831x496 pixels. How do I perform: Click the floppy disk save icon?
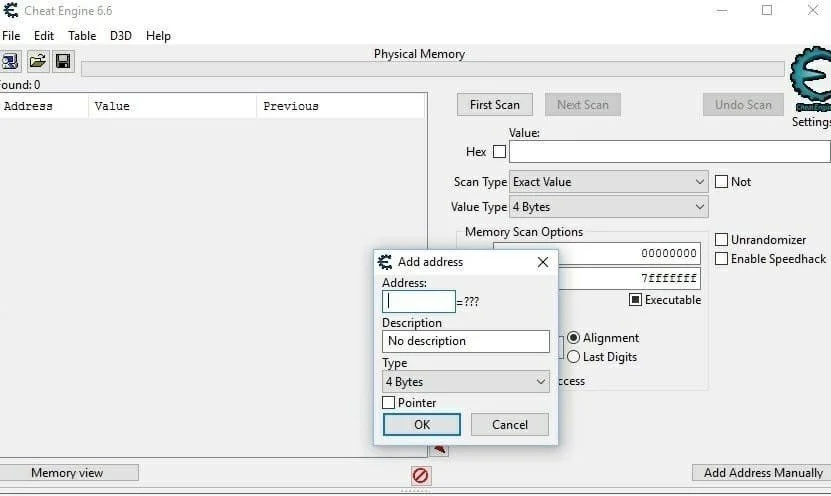coord(63,61)
